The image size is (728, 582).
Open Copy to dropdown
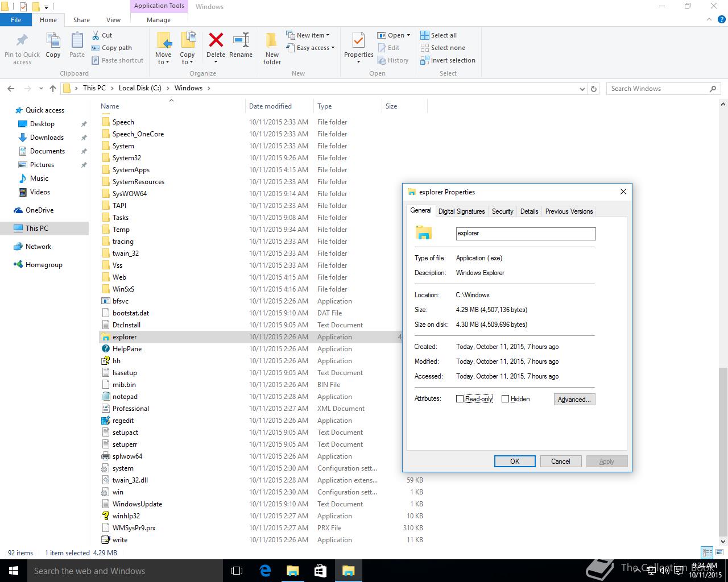click(x=187, y=59)
